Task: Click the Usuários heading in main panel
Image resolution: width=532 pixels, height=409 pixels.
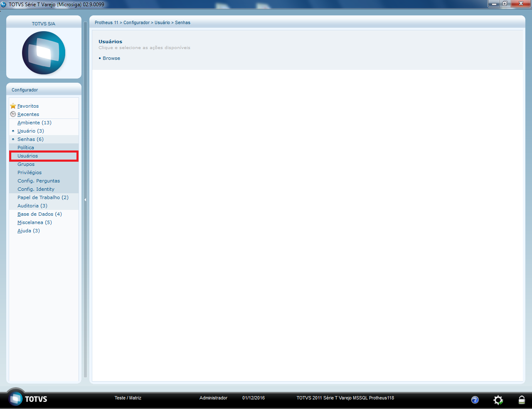Action: (110, 42)
